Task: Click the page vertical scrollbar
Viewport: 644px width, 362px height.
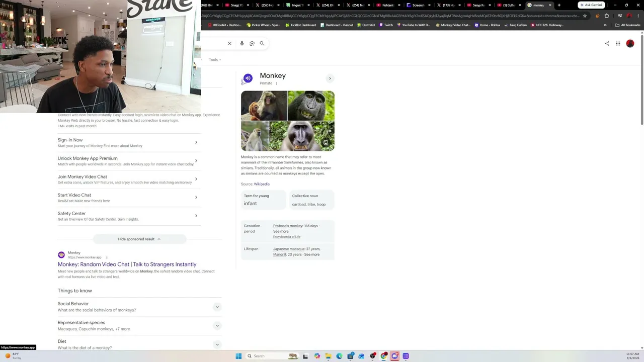Action: coord(641,80)
